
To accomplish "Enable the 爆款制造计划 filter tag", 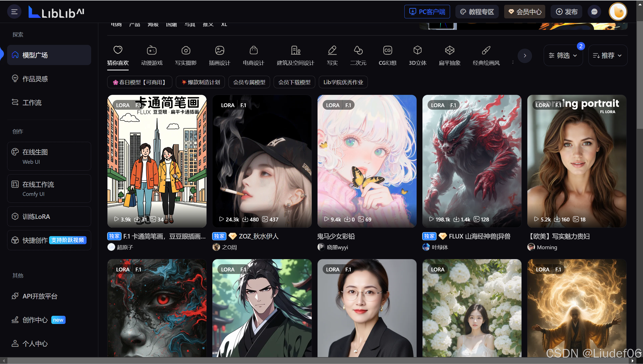I will coord(200,82).
